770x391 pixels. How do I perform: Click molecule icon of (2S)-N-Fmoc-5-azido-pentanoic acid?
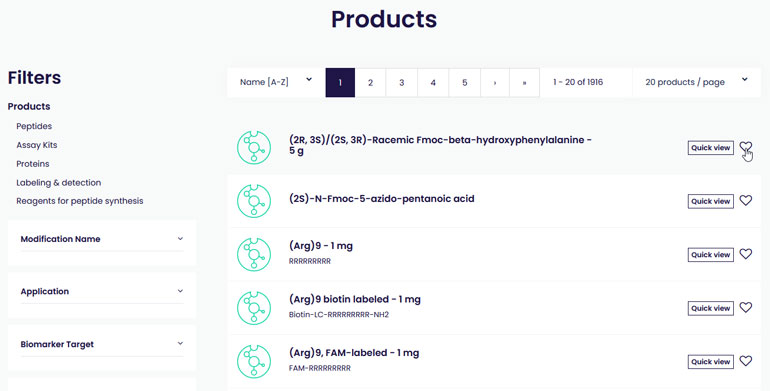[x=254, y=201]
